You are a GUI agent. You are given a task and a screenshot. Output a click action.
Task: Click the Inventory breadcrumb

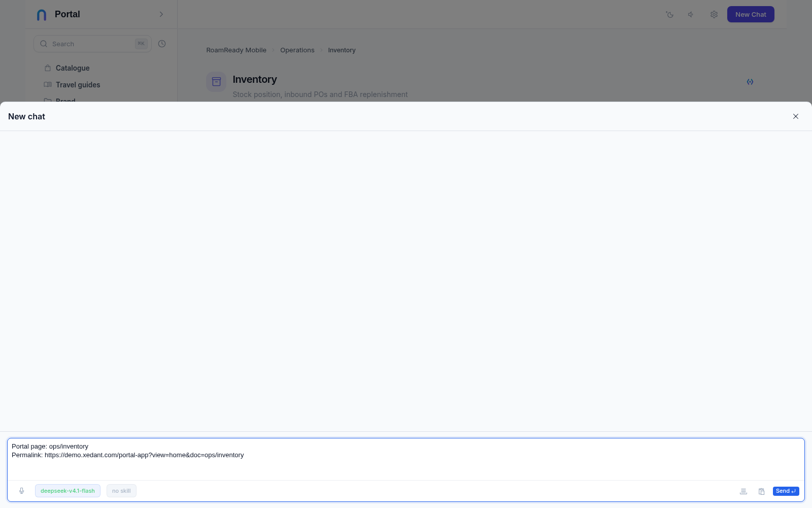pos(342,50)
